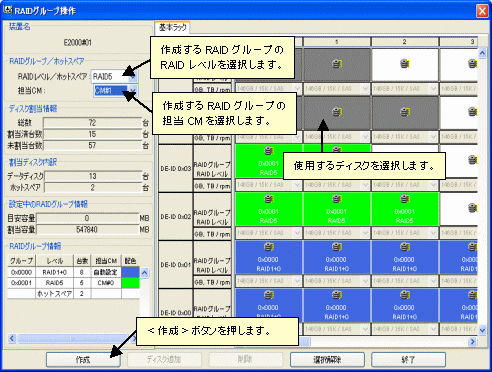Click right arrow of disk grid horizontal scrollbar
492x372 pixels.
(x=472, y=341)
